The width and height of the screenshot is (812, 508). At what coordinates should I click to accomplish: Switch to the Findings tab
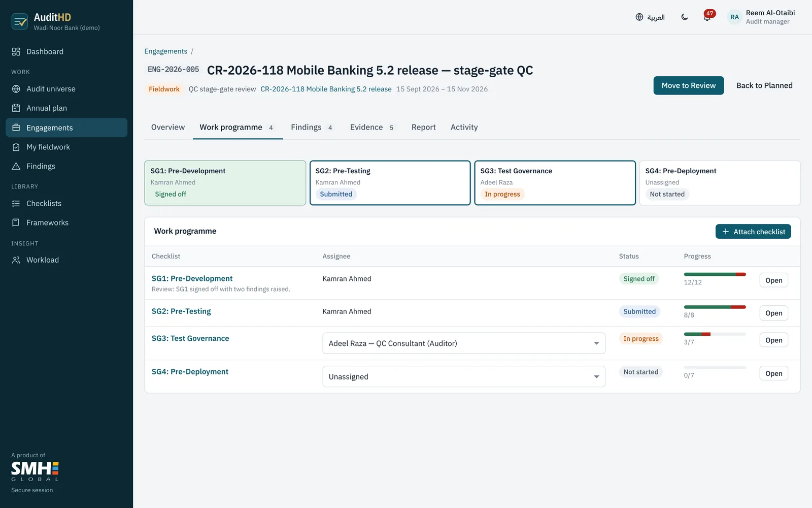tap(312, 128)
